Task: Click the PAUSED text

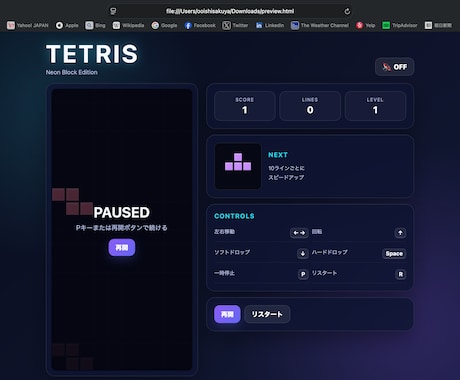Action: point(122,213)
